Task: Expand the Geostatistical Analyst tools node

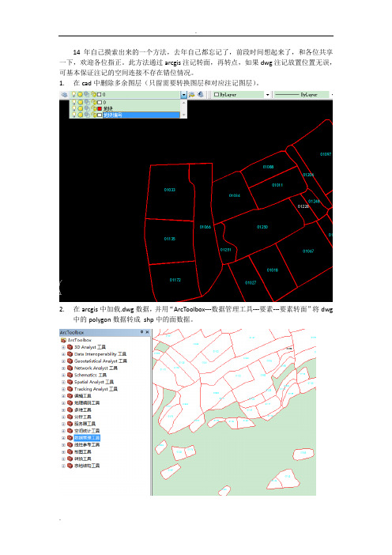Action: (x=64, y=361)
